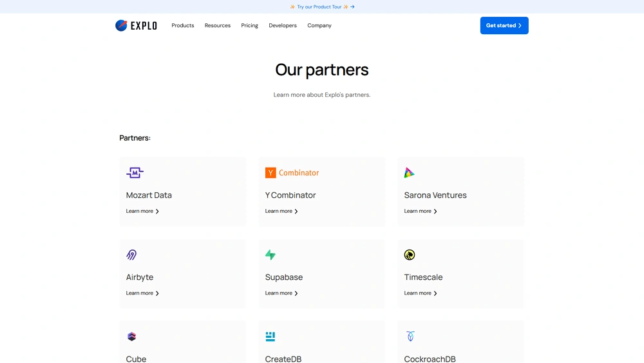Click the Partners: section label

click(x=135, y=138)
